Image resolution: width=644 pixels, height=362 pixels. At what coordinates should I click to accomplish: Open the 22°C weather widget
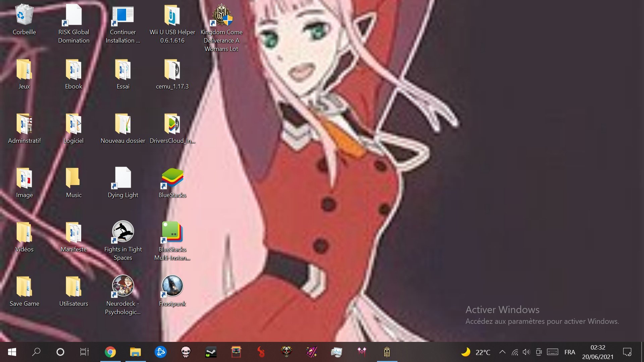click(476, 352)
